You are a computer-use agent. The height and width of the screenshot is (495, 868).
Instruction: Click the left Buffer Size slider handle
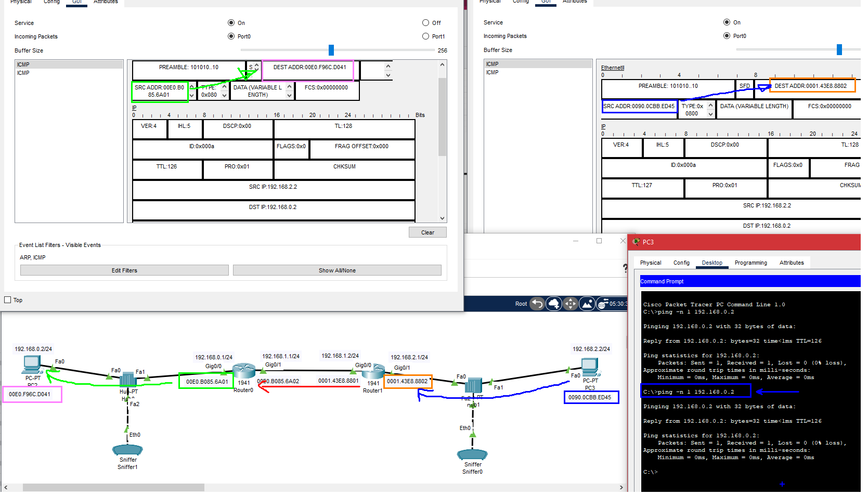click(331, 50)
